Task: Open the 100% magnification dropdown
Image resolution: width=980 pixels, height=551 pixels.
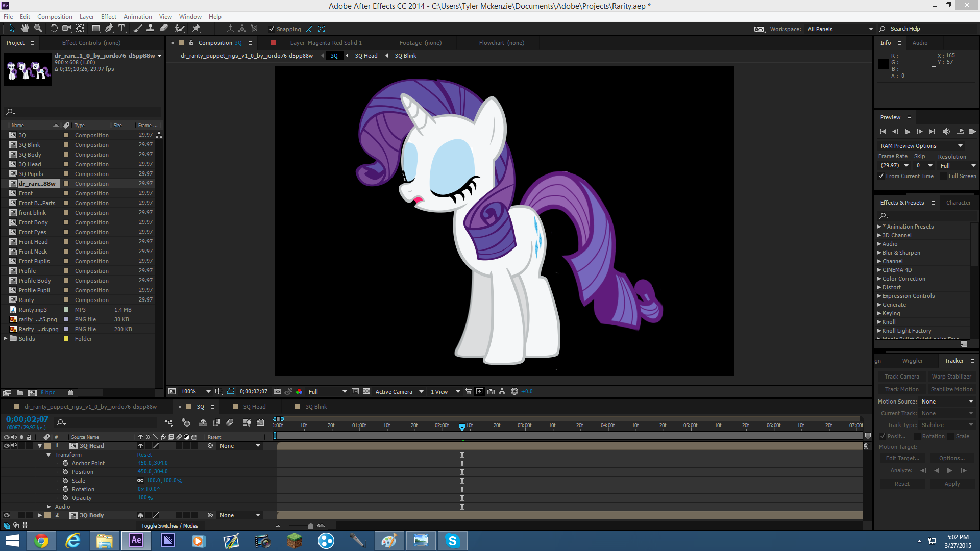Action: click(196, 392)
